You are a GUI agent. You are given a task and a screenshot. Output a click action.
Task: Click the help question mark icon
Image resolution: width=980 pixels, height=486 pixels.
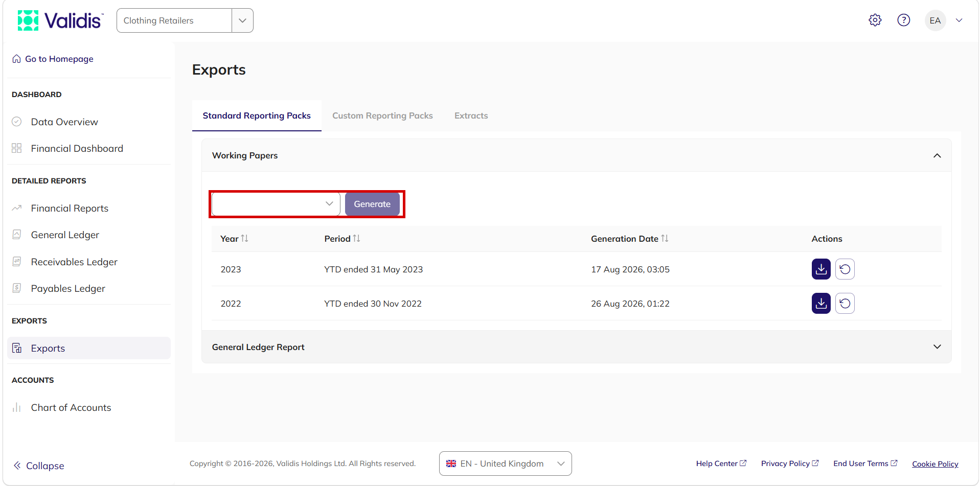click(903, 20)
